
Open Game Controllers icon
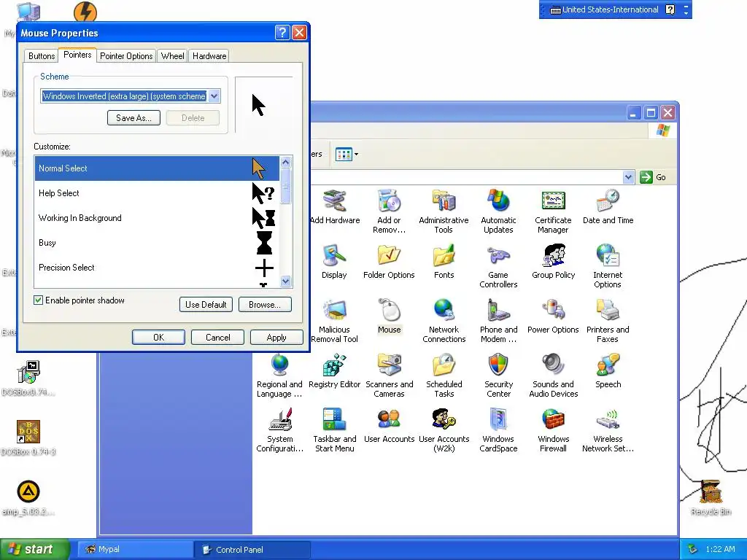point(498,255)
